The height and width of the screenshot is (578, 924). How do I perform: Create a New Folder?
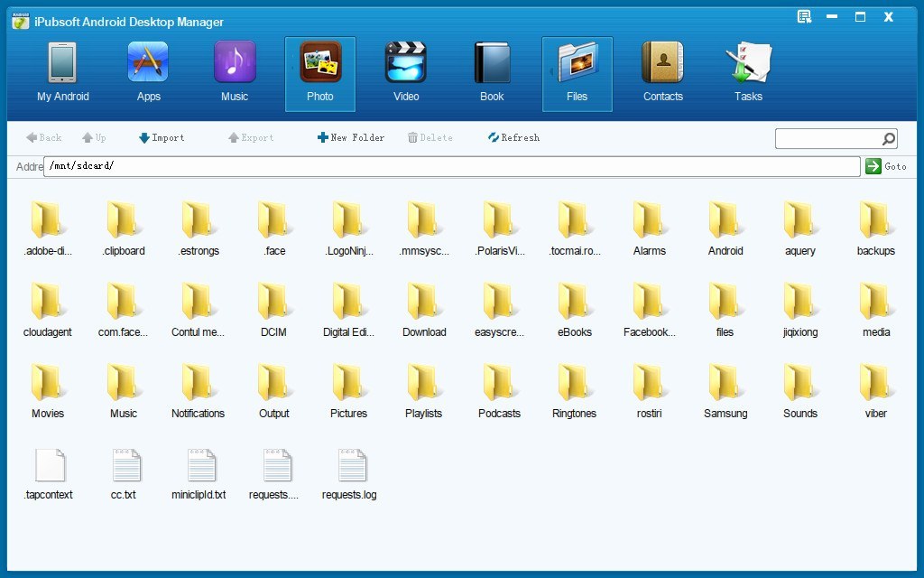(352, 137)
